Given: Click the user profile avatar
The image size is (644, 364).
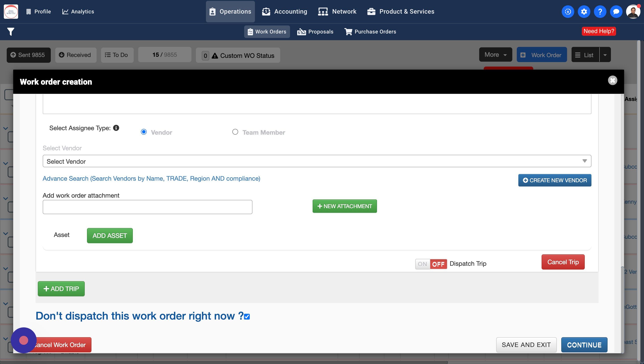Looking at the screenshot, I should 633,11.
